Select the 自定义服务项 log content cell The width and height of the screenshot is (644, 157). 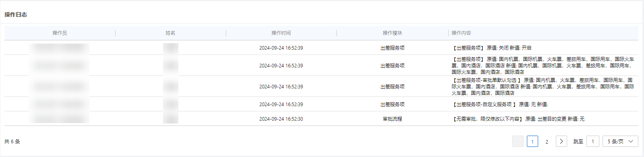click(500, 104)
